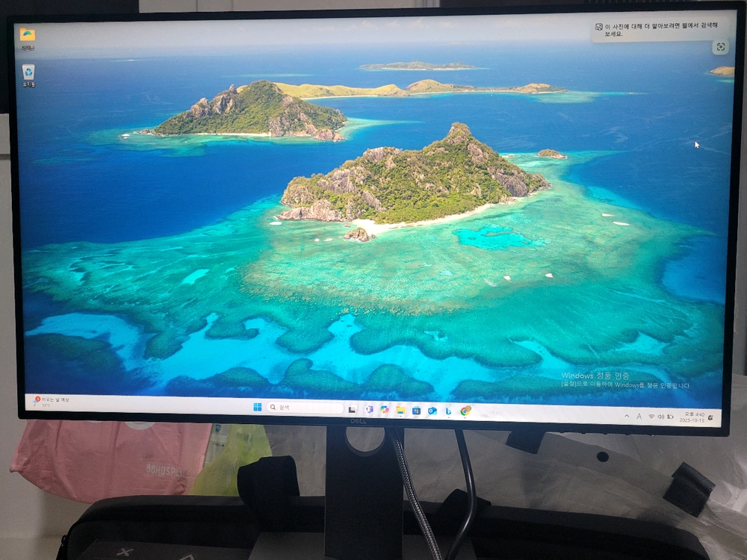This screenshot has height=560, width=747.
Task: Launch Microsoft Teams from the taskbar
Action: 368,409
